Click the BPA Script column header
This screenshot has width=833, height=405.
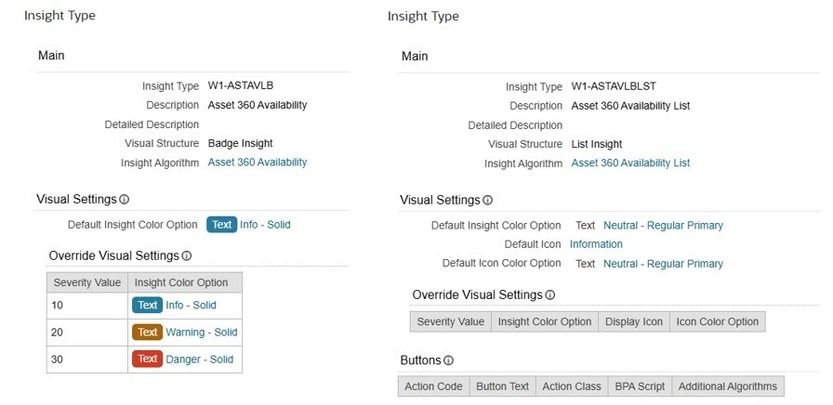pyautogui.click(x=637, y=386)
